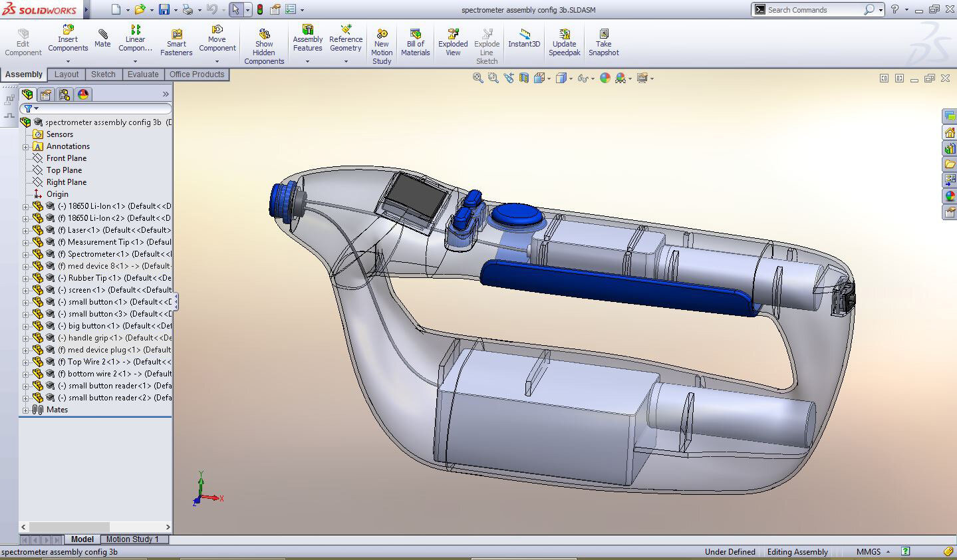The image size is (957, 560).
Task: Click the Previous View icon
Action: [x=509, y=78]
